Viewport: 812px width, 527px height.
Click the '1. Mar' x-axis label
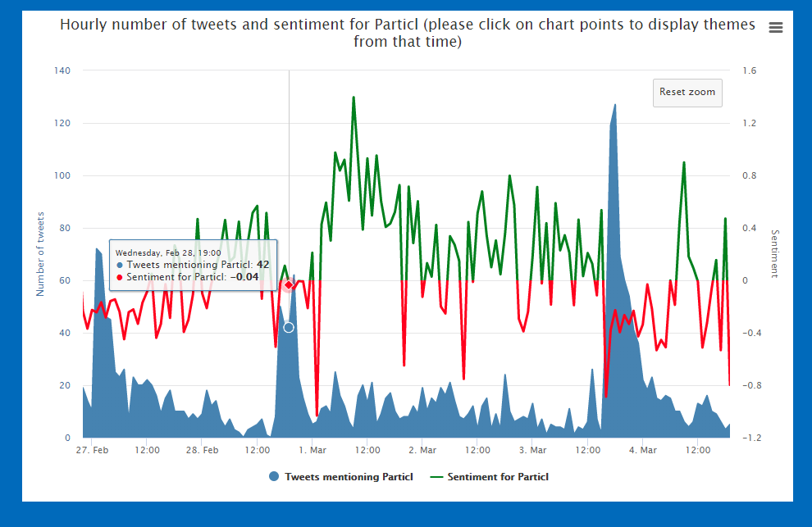312,450
